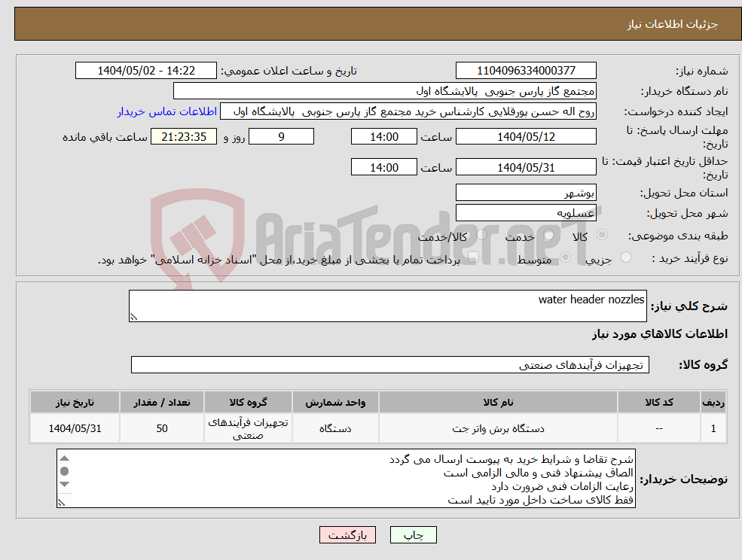Screen dimensions: 742x560
Task: Select the کالا radio button
Action: (603, 234)
